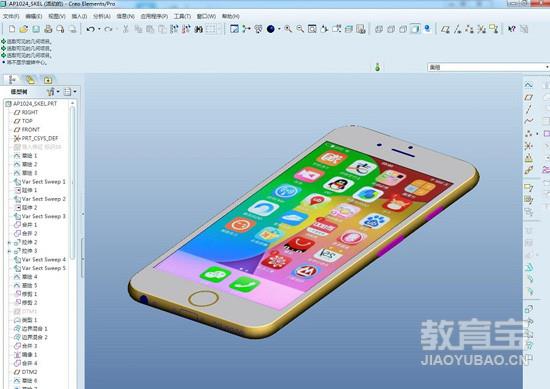The image size is (550, 389).
Task: Select Var Sect Sweep 1 feature
Action: pyautogui.click(x=40, y=182)
